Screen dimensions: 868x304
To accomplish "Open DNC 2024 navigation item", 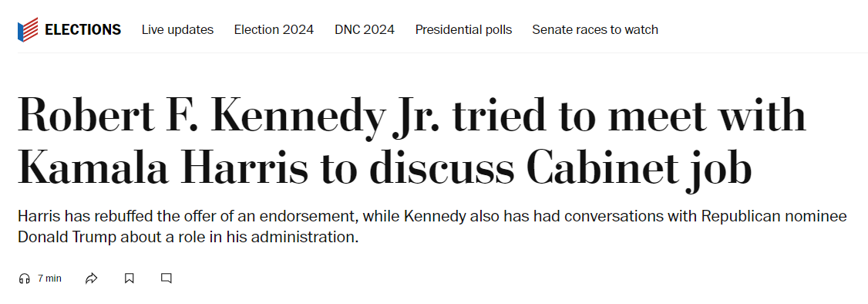I will 365,29.
